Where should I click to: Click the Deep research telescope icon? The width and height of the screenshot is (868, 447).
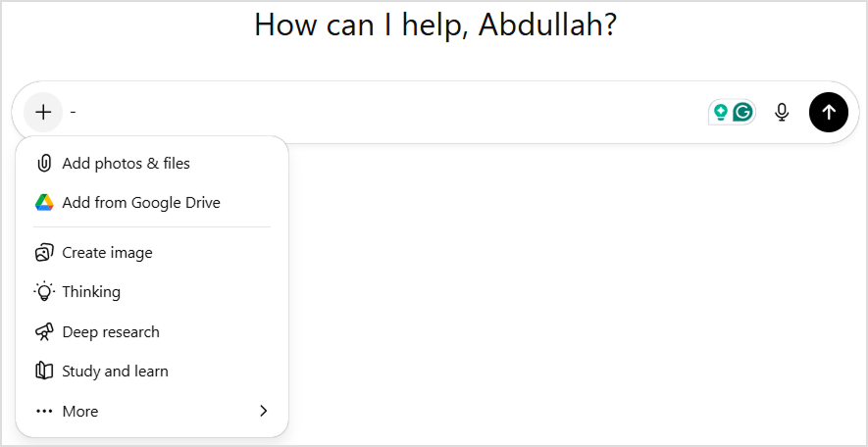pyautogui.click(x=44, y=332)
